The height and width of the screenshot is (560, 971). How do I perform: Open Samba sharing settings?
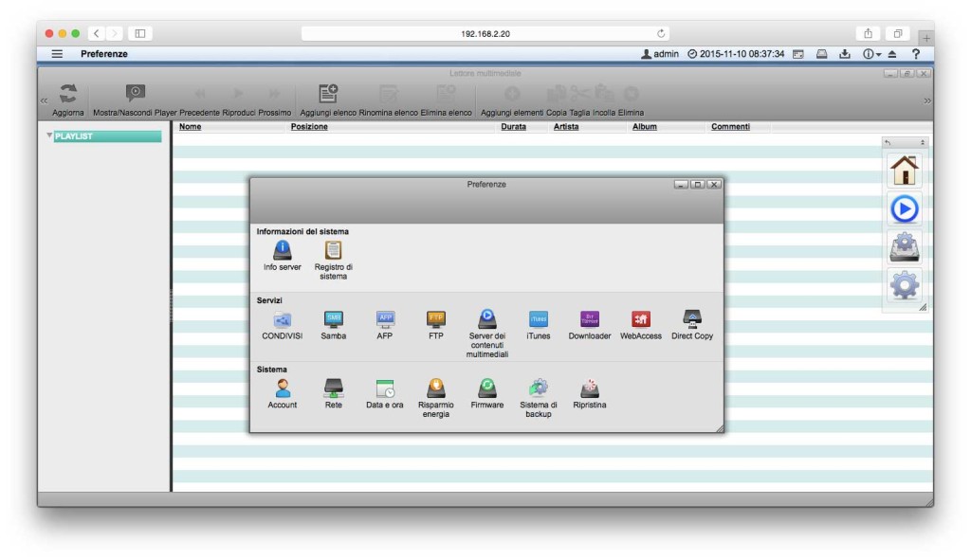click(333, 322)
